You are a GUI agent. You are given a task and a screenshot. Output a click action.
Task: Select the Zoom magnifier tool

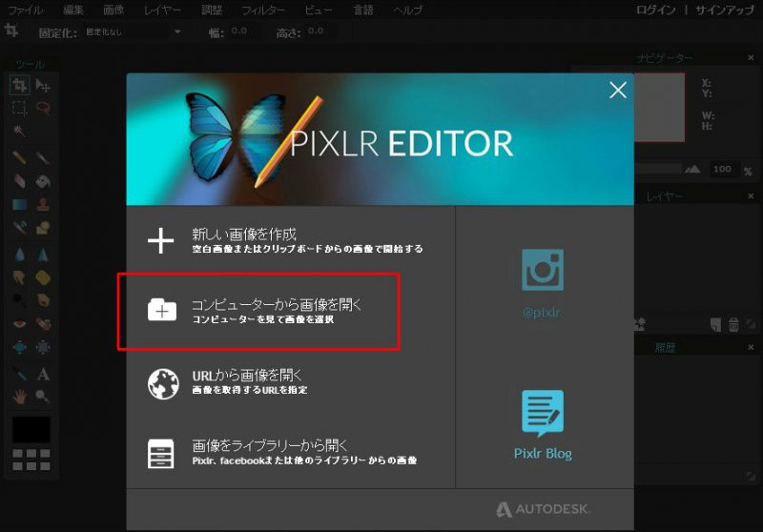point(43,397)
